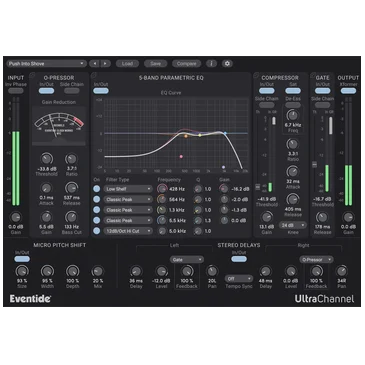Click the Micro Pitch Shift Mix knob
Image resolution: width=365 pixels, height=365 pixels.
[98, 271]
